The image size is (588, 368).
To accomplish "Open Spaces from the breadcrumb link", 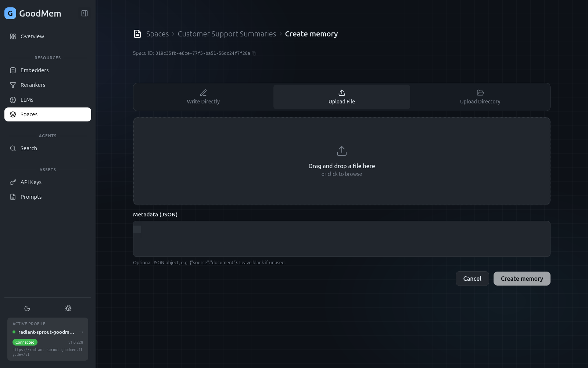I will 157,33.
